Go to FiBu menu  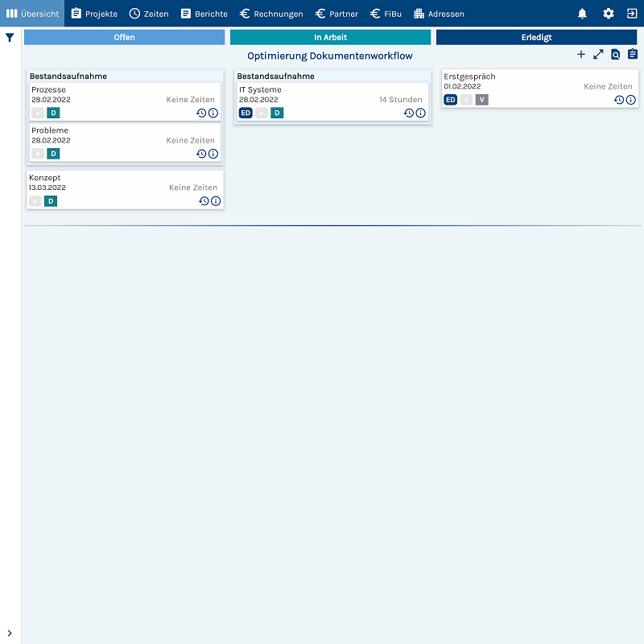click(x=386, y=14)
